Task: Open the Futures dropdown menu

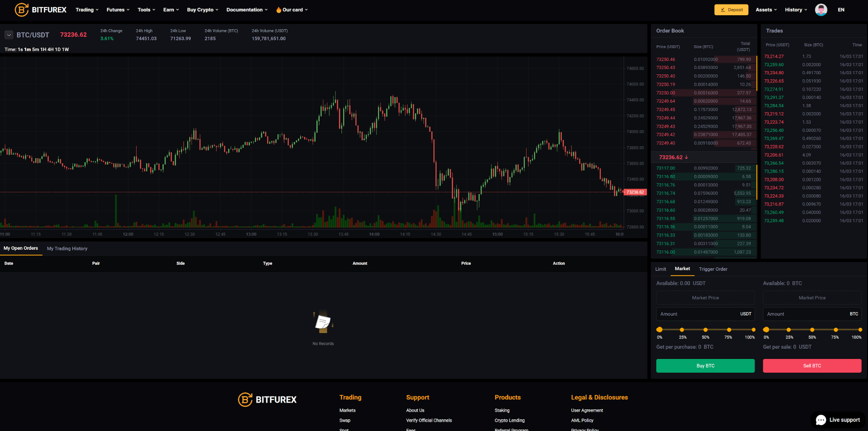Action: point(118,10)
